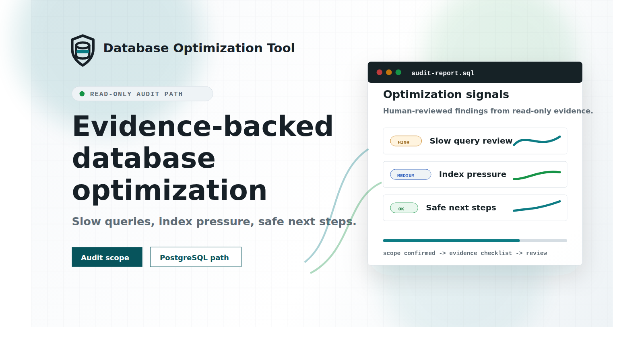Click the OK status badge
Screen dimensions: 644x362
(404, 208)
